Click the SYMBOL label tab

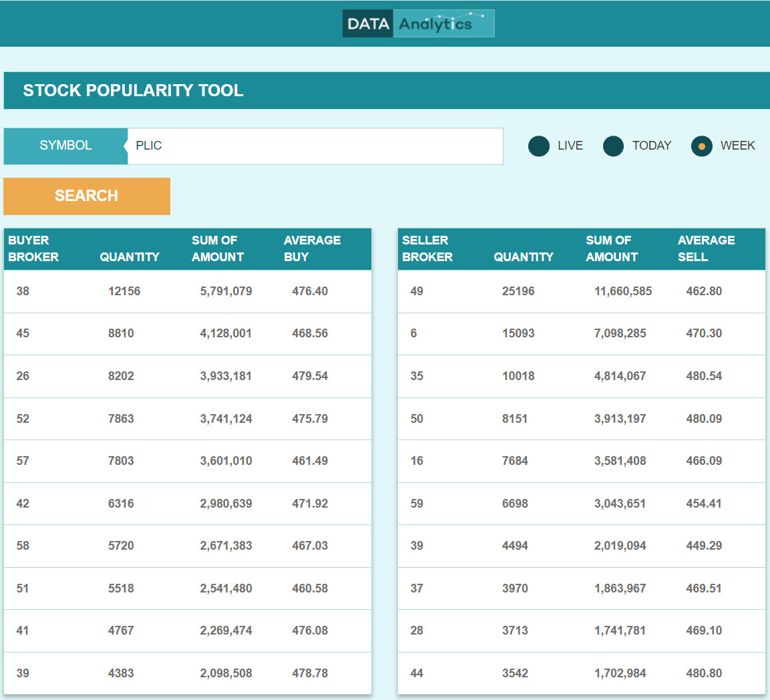point(65,146)
